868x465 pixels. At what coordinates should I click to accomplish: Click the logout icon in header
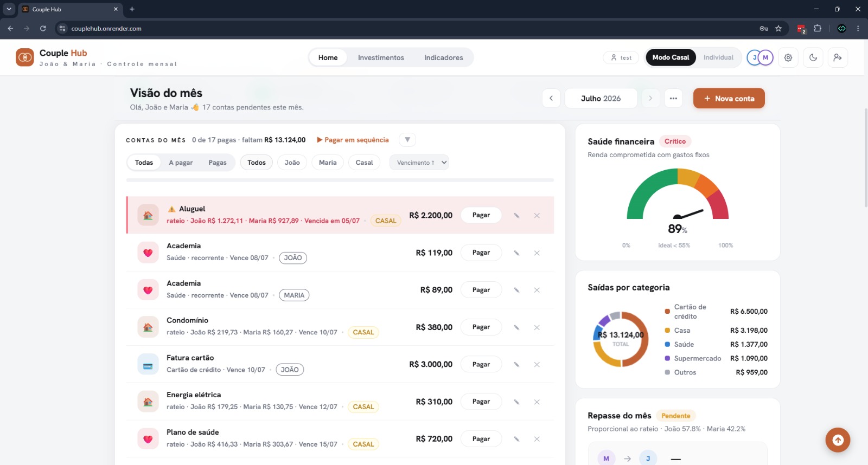[x=838, y=57]
